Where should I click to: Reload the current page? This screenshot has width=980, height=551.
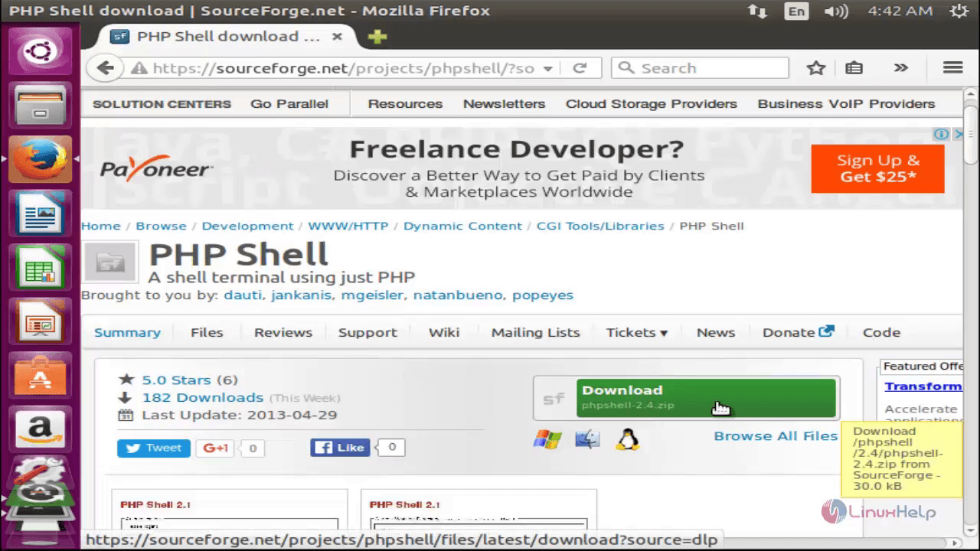point(580,68)
